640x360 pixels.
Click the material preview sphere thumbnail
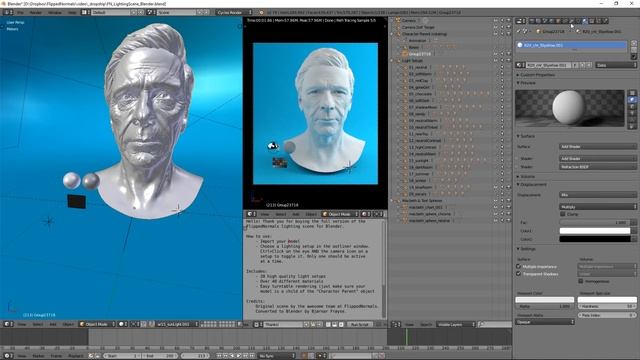coord(569,108)
